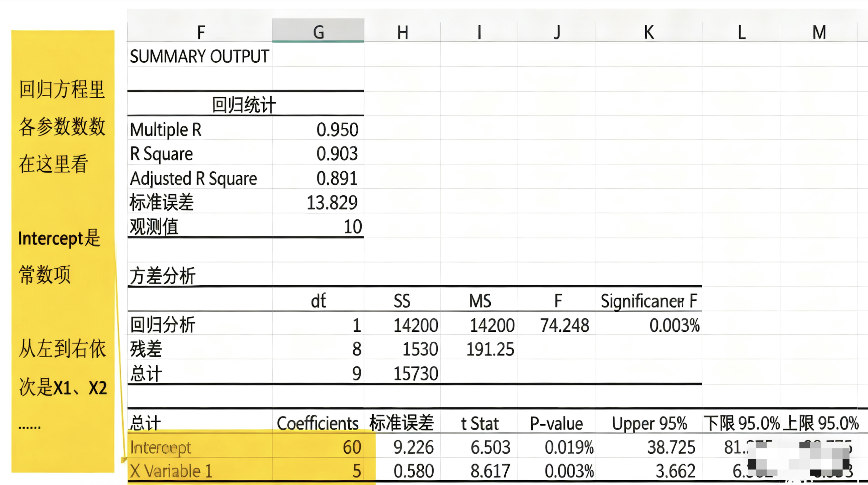Select the 回归统计 header cell
This screenshot has height=485, width=868.
coord(243,104)
